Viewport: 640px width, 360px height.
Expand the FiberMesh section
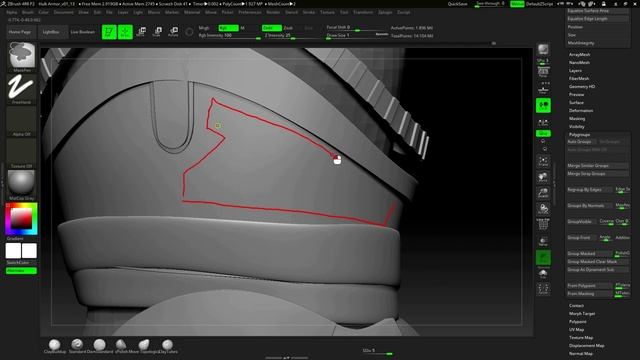coord(579,78)
